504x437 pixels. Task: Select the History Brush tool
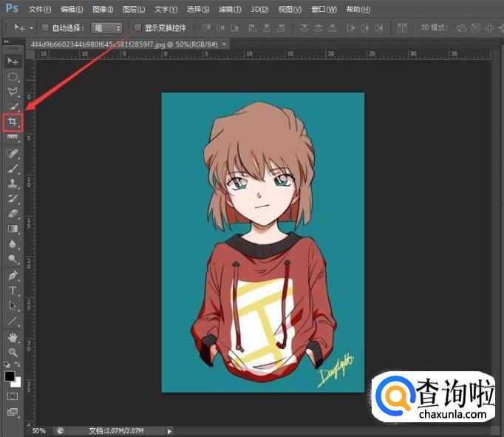tap(13, 198)
